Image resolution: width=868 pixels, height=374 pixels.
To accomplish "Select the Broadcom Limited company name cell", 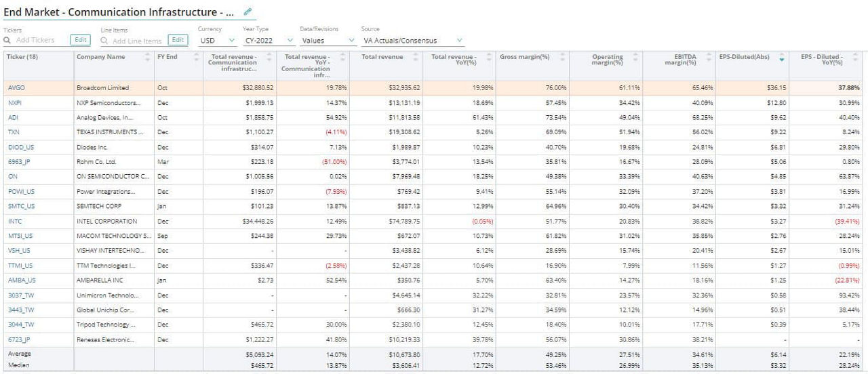I will 114,88.
